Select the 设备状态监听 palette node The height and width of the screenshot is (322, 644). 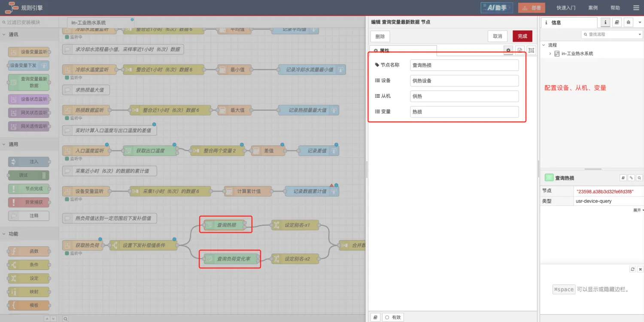tap(29, 99)
